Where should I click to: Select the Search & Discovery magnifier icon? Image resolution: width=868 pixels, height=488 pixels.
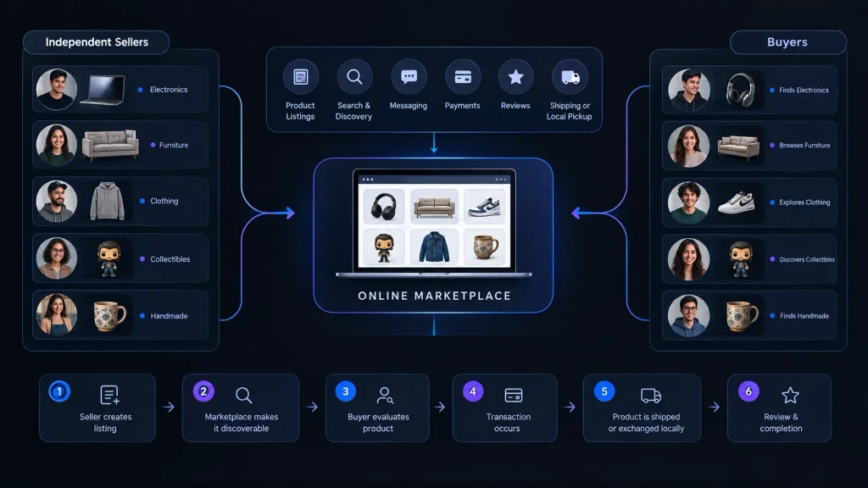(x=354, y=77)
